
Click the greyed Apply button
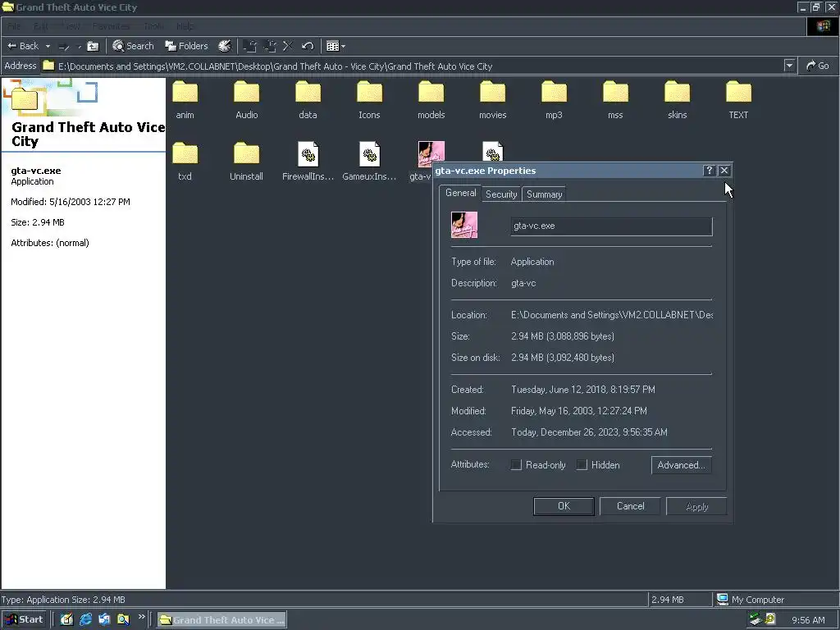[x=696, y=506]
